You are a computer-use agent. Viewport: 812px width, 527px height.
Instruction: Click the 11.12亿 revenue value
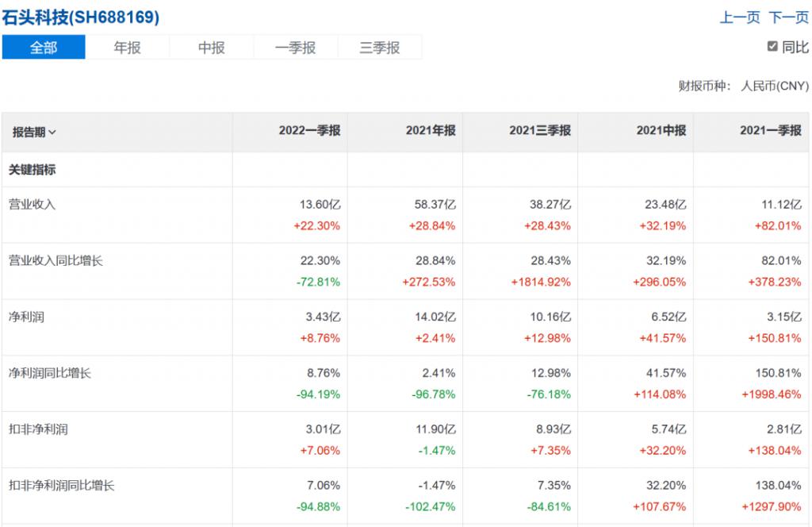(781, 205)
